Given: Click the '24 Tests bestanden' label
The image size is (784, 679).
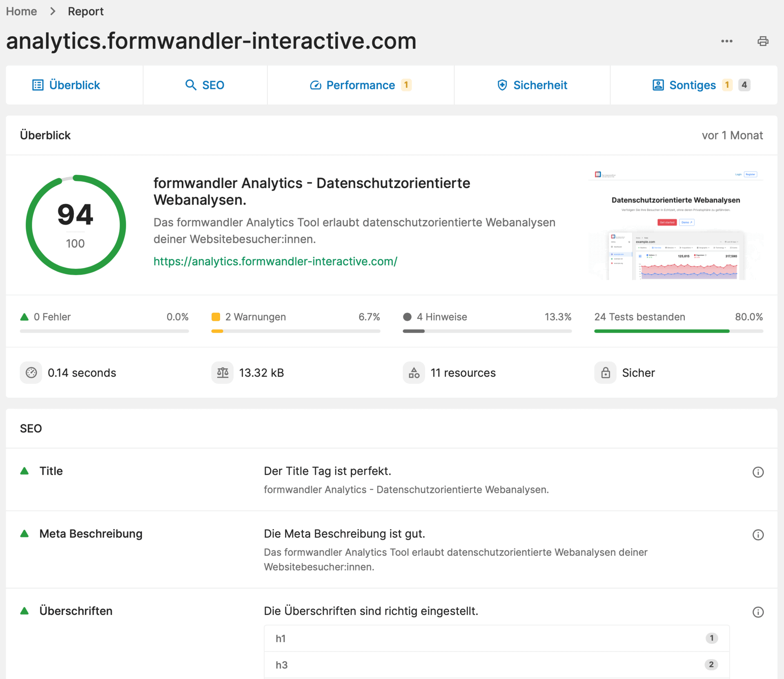Looking at the screenshot, I should pyautogui.click(x=639, y=317).
